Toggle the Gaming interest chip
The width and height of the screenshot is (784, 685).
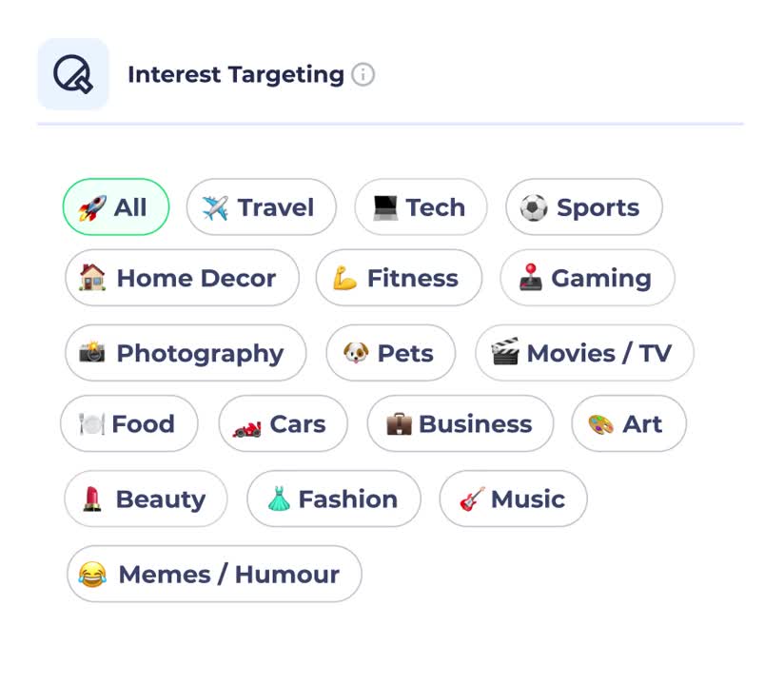pyautogui.click(x=587, y=278)
